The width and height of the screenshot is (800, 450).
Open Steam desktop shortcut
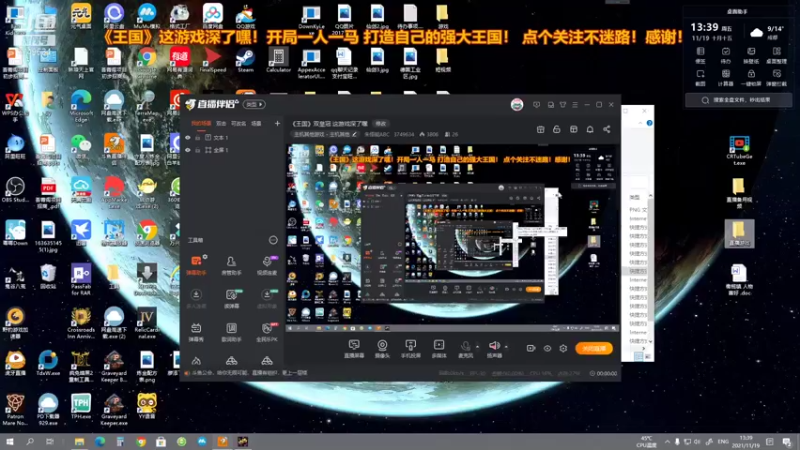point(245,61)
